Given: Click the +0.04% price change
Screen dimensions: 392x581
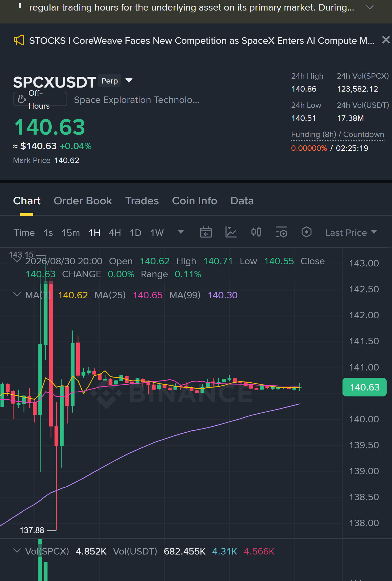Looking at the screenshot, I should (x=76, y=146).
